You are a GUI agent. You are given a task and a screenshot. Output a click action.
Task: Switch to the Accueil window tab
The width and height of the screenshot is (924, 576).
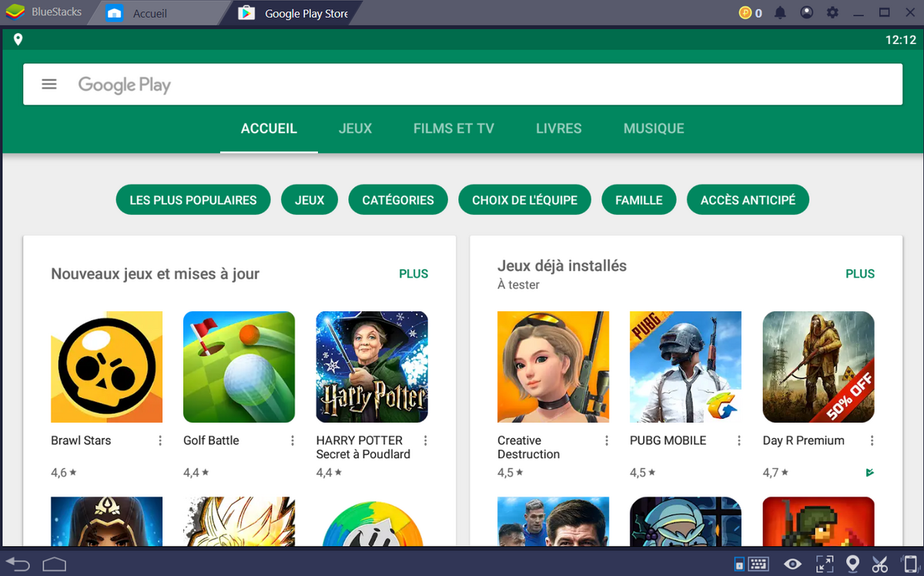coord(151,12)
